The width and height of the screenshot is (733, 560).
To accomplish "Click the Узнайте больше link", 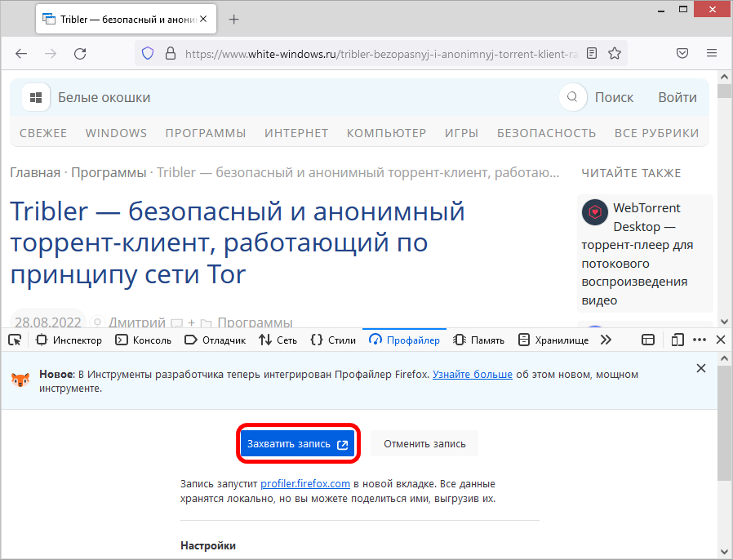I will (472, 375).
